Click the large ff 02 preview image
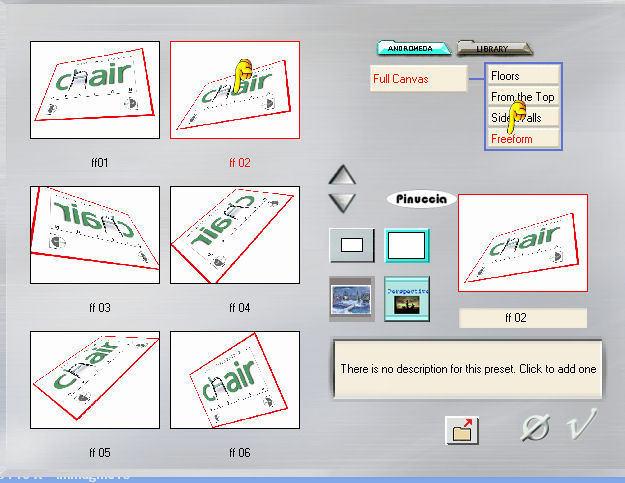 (523, 243)
